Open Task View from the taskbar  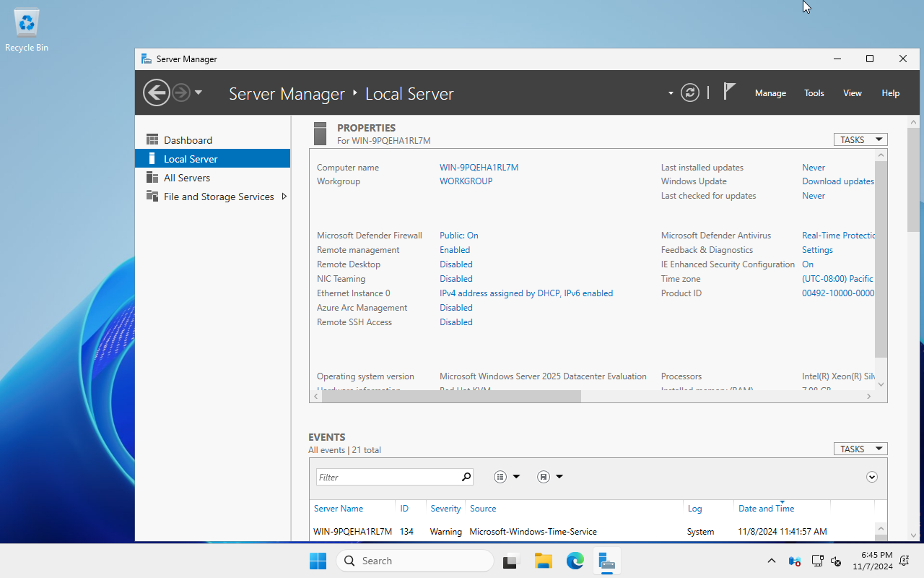[x=512, y=561]
